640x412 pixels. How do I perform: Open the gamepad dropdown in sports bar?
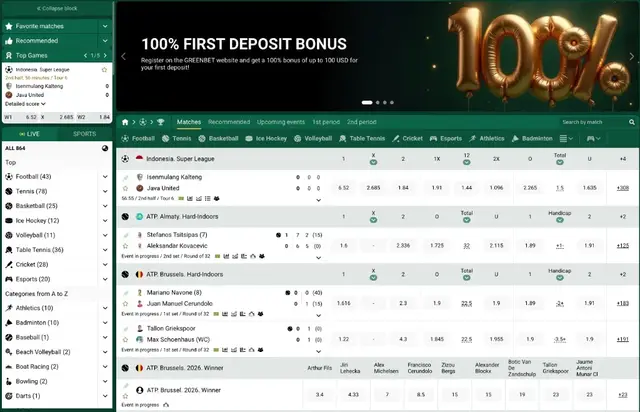593,138
